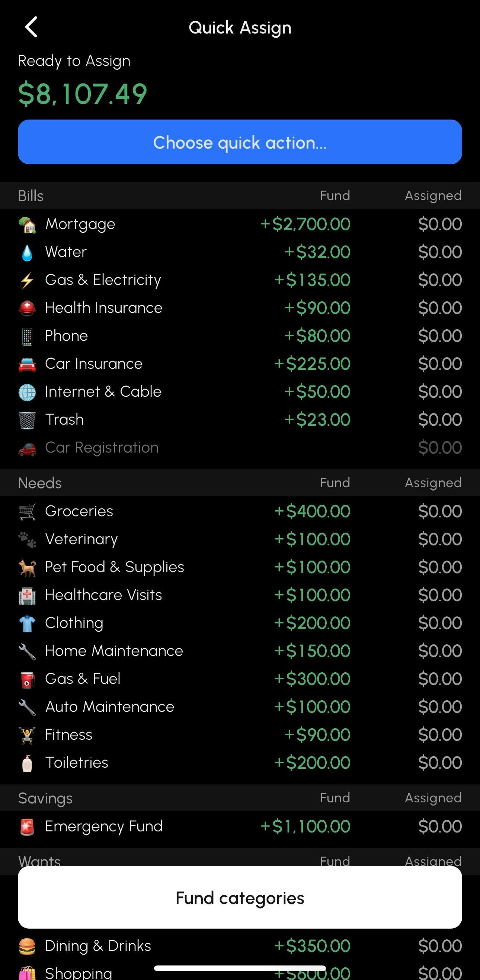Open the Choose quick action menu
The height and width of the screenshot is (980, 480).
pyautogui.click(x=240, y=142)
